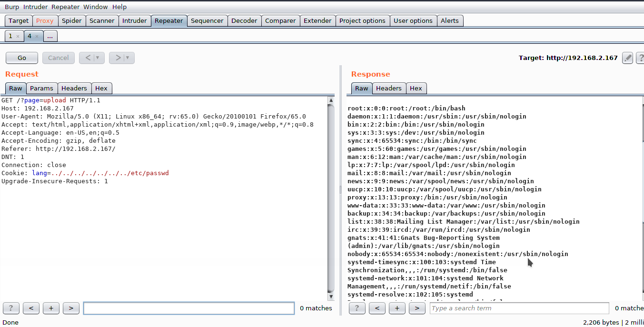The height and width of the screenshot is (327, 644).
Task: Focus the response search term field
Action: tap(519, 308)
